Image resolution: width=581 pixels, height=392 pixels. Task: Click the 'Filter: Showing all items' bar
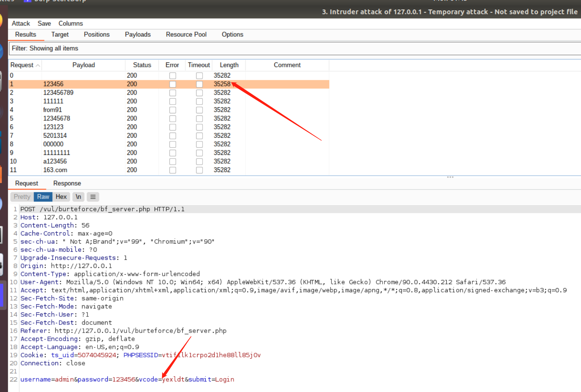coord(295,48)
